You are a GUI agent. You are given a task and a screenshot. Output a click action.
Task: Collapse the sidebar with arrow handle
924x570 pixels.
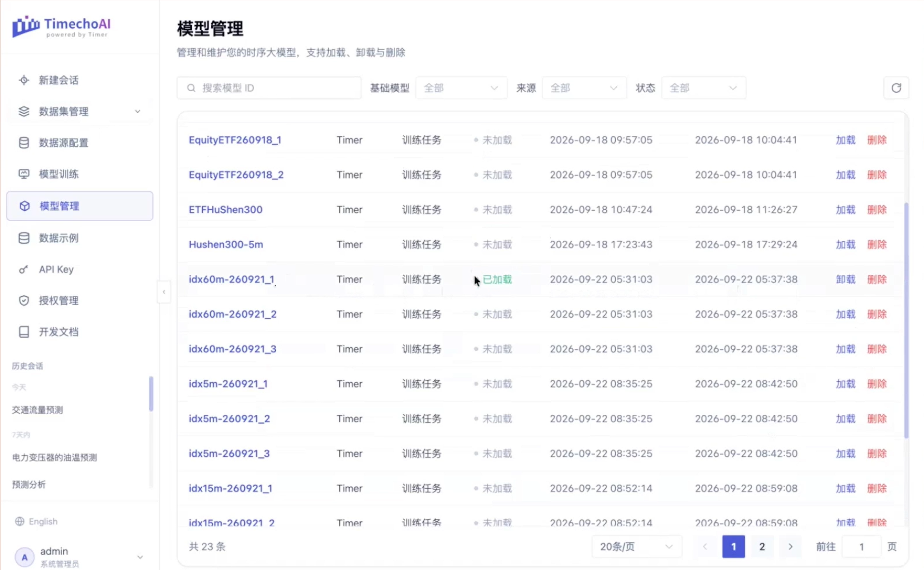click(164, 292)
